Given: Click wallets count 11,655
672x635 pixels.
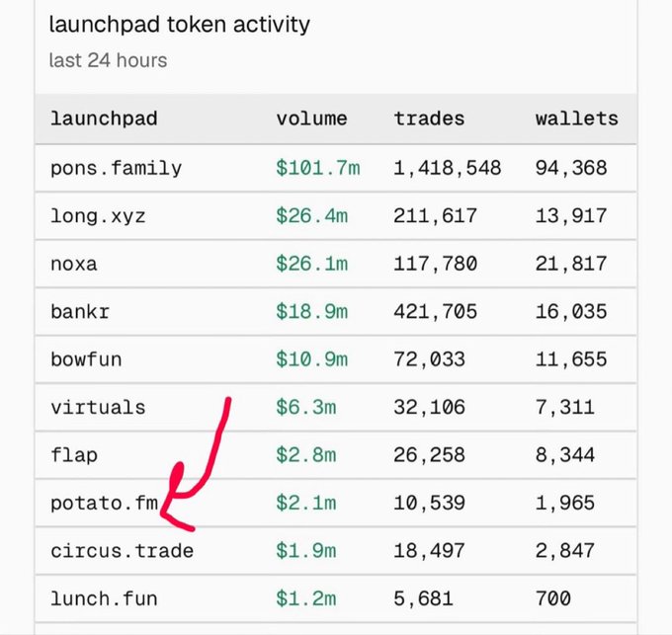Looking at the screenshot, I should pos(571,360).
